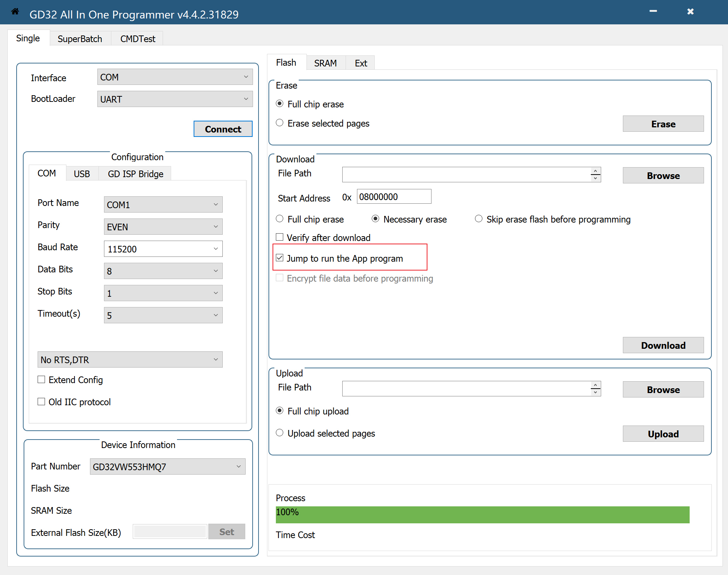
Task: Expand the BootLoader dropdown
Action: pos(175,99)
